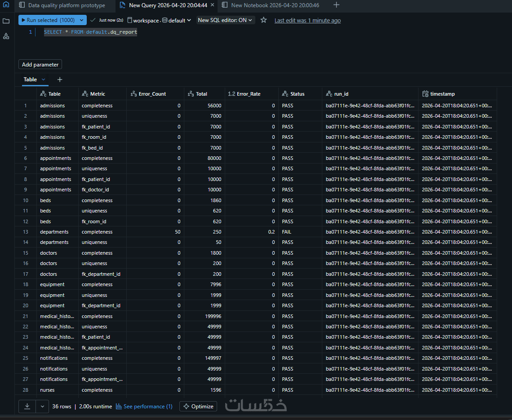This screenshot has width=512, height=420.
Task: Expand the download options chevron
Action: point(42,406)
